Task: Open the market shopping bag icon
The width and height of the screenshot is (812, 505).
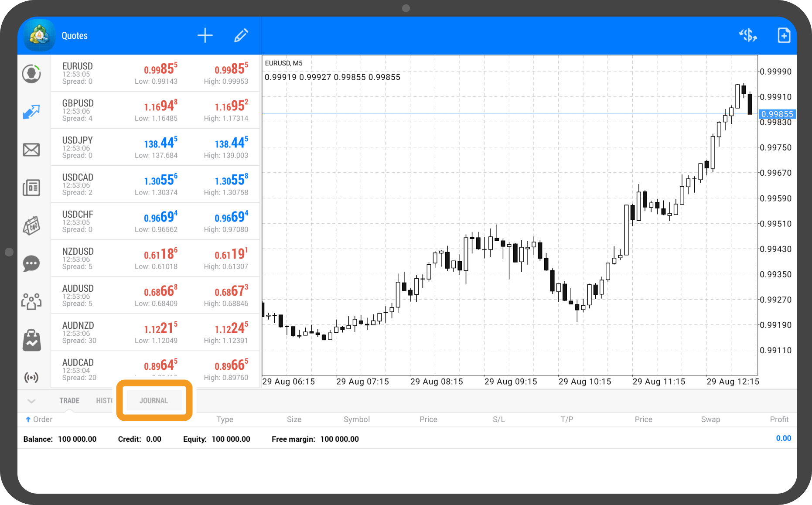Action: click(x=31, y=340)
